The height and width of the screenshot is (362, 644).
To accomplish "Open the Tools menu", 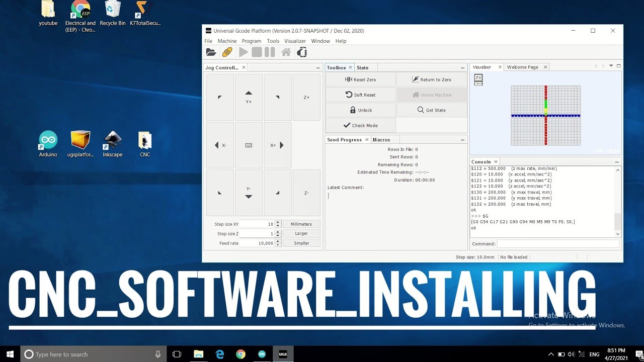I will (273, 41).
